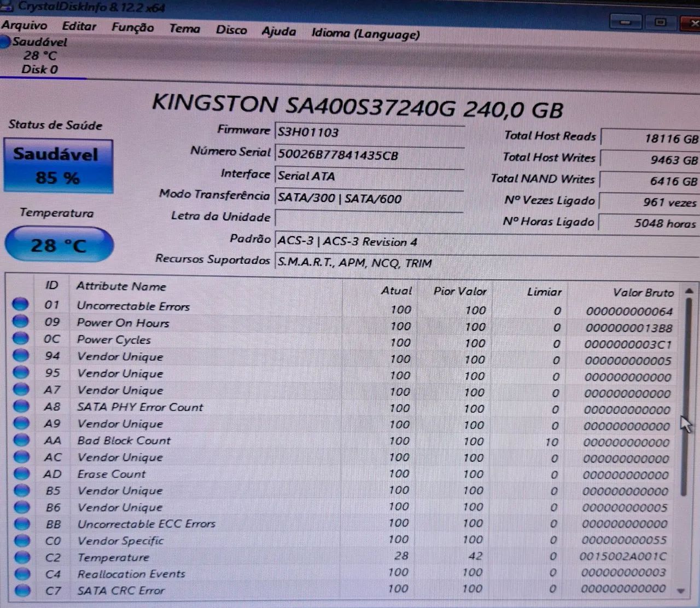Open the Disco menu
The width and height of the screenshot is (700, 608).
pyautogui.click(x=231, y=30)
